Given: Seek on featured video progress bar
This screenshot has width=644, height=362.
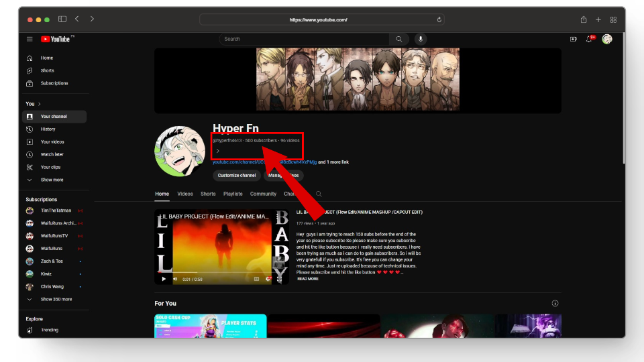Looking at the screenshot, I should (221, 272).
